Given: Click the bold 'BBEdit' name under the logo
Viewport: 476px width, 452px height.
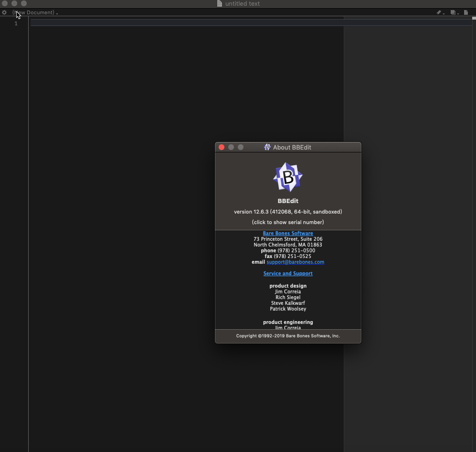Looking at the screenshot, I should (x=288, y=201).
